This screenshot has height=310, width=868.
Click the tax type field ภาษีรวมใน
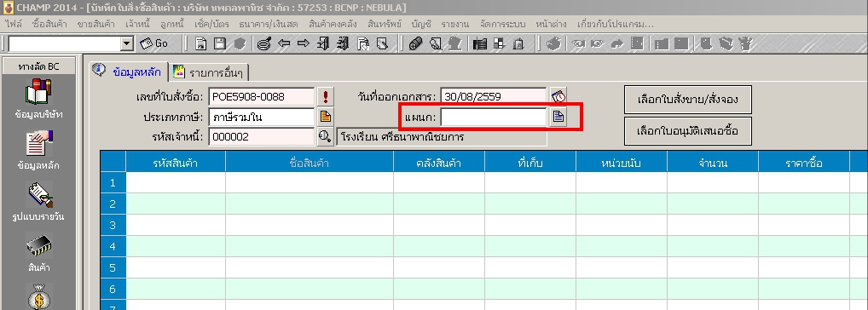[x=261, y=117]
